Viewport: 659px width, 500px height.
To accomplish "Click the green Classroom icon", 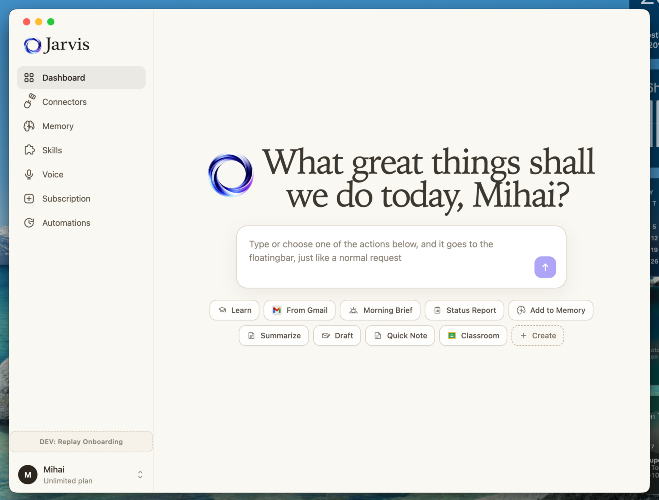I will pos(452,335).
